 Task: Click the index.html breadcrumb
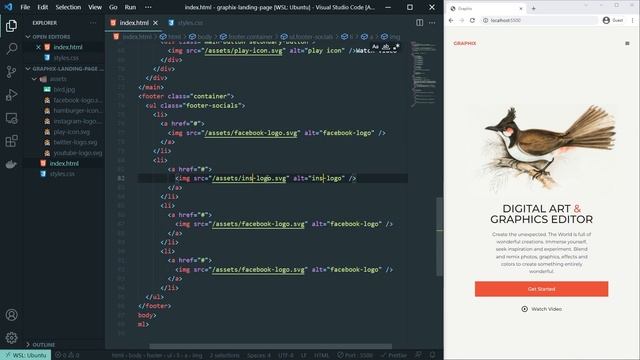[133, 37]
